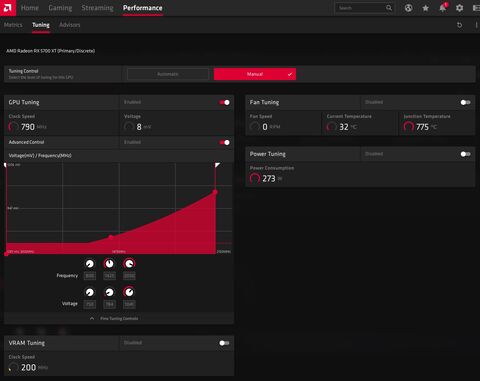Enable the Fan Tuning switch
Viewport: 480px width, 381px height.
[x=465, y=102]
